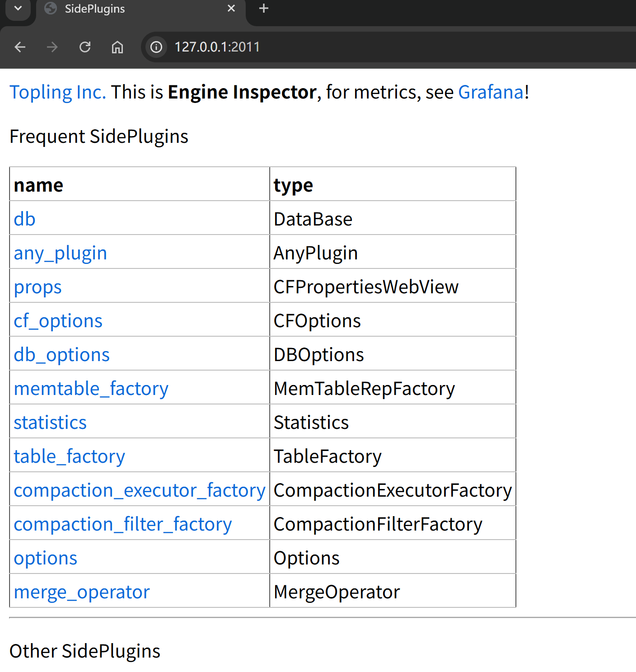Image resolution: width=636 pixels, height=672 pixels.
Task: Open the Grafana metrics link
Action: pos(491,92)
